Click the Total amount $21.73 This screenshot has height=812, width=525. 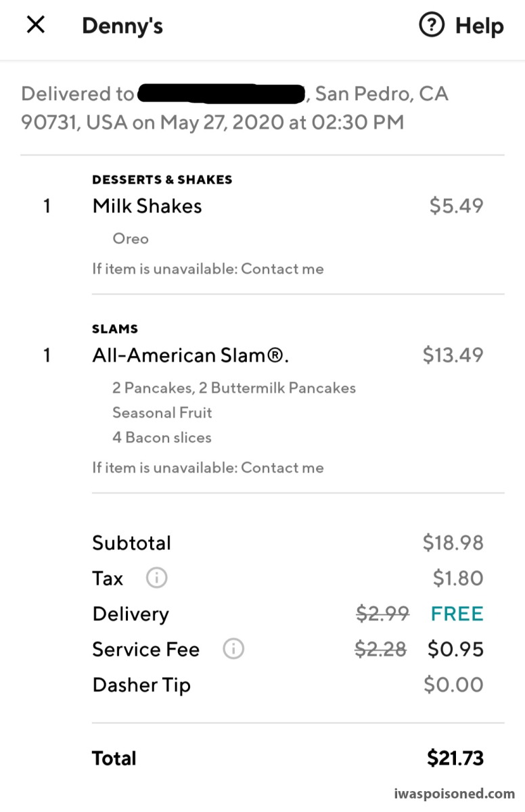coord(455,759)
